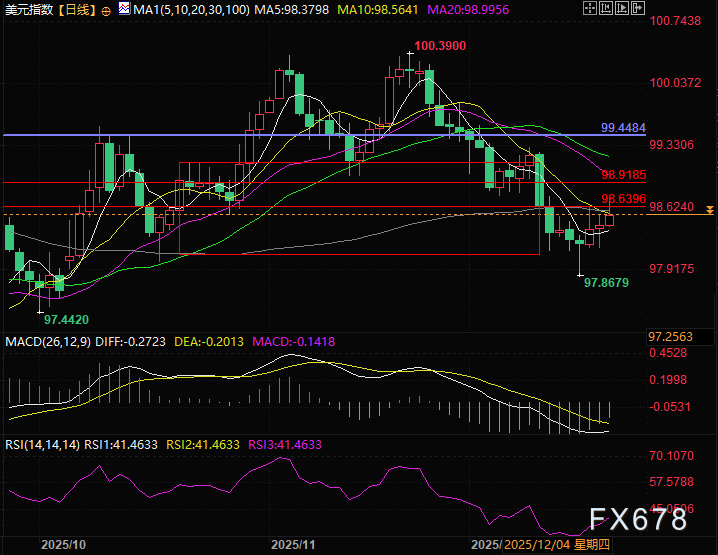
Task: Click the 100.3900 high price label
Action: 440,46
